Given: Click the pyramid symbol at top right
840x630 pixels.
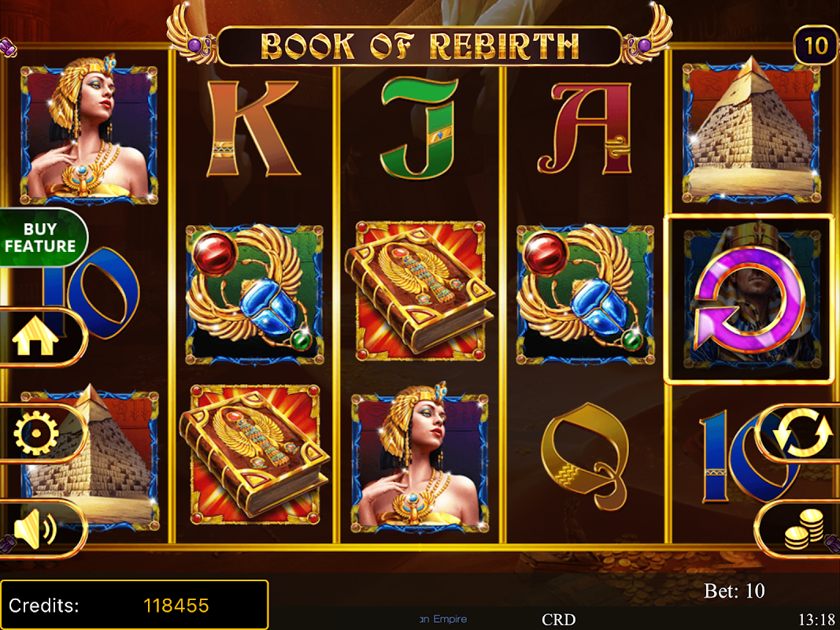Looking at the screenshot, I should click(750, 132).
